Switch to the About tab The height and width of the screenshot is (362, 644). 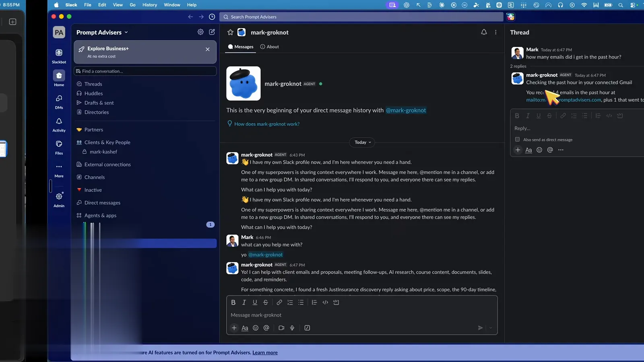tap(270, 47)
